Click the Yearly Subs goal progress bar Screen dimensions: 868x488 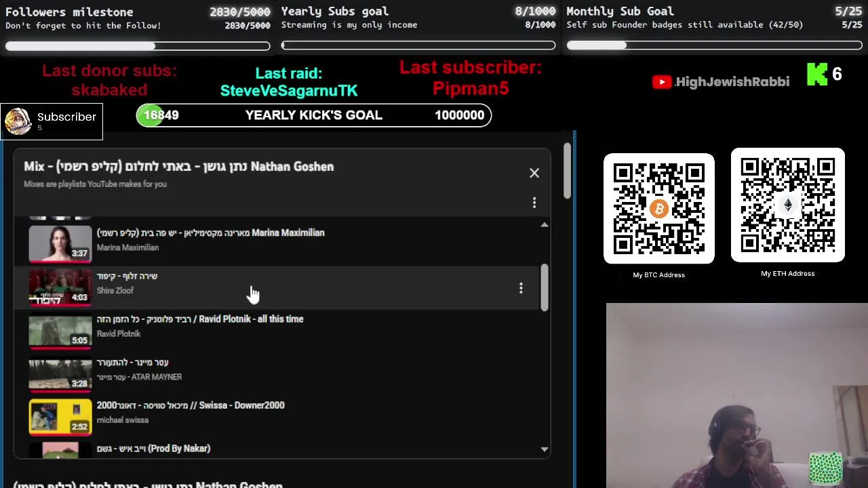[418, 45]
